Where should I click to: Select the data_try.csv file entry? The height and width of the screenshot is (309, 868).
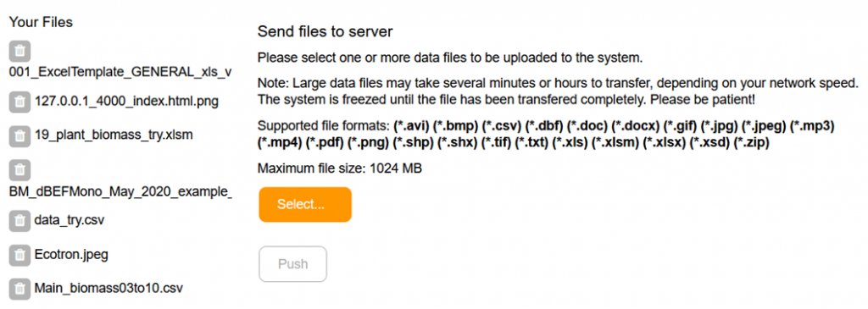click(x=70, y=221)
